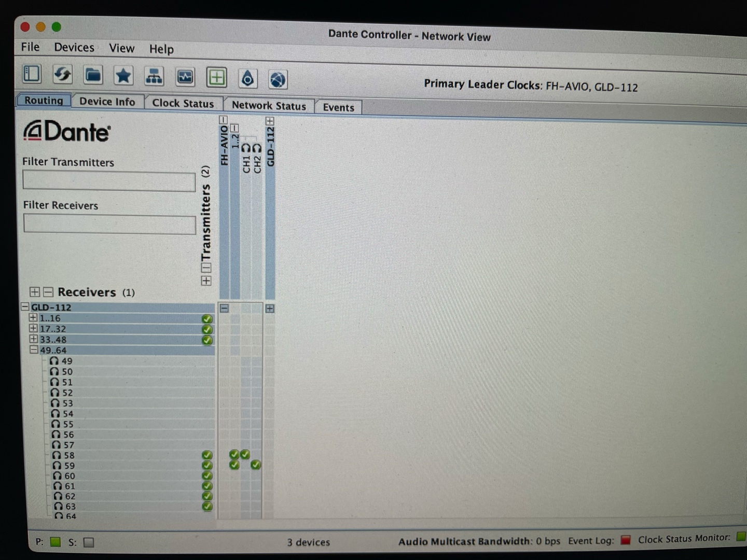Switch to the Clock Status tab
The width and height of the screenshot is (747, 560).
(x=183, y=103)
